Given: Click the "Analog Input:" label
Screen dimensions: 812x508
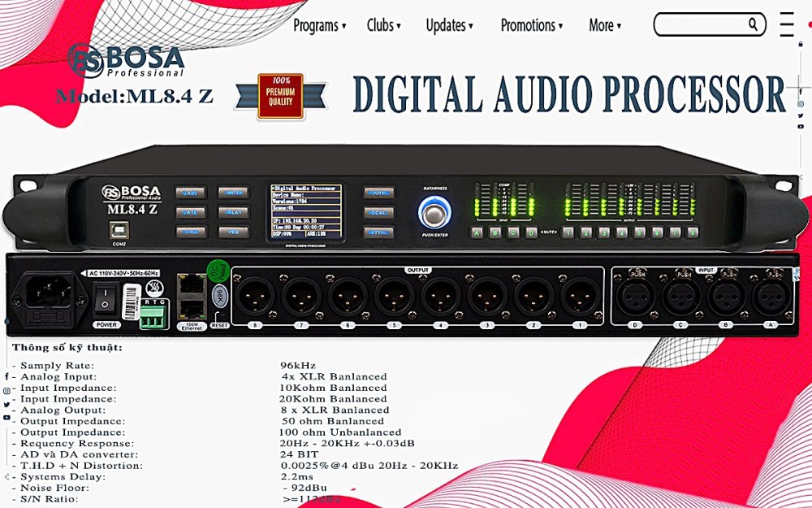Looking at the screenshot, I should point(58,377).
